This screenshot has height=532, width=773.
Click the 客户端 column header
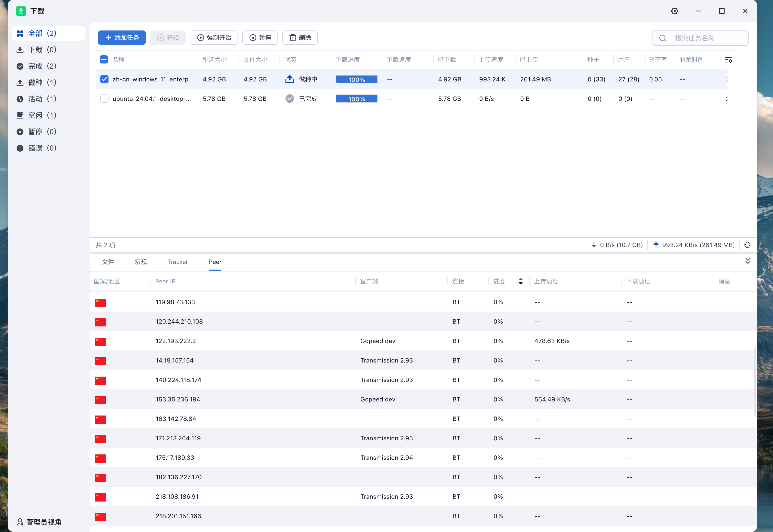[369, 281]
